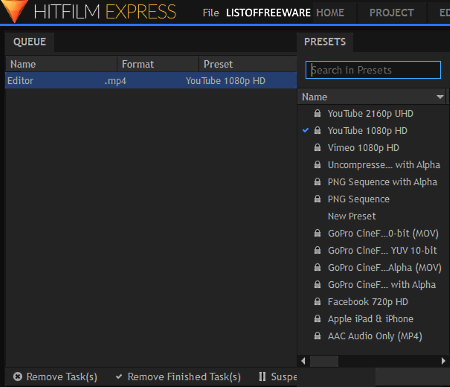Screen dimensions: 450x387
Task: Select YouTube 1080p HD in presets list
Action: (x=367, y=131)
